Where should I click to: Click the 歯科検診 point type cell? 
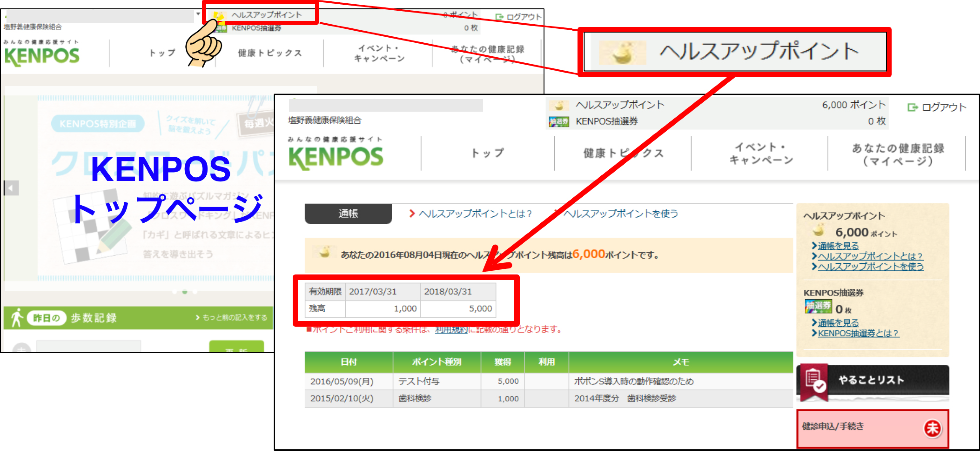coord(437,398)
